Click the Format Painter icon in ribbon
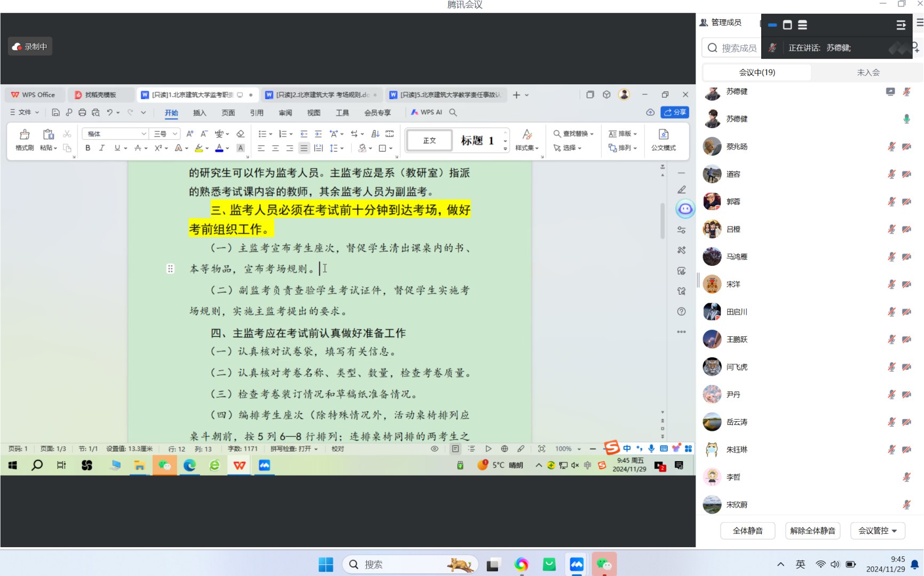The image size is (924, 576). click(x=25, y=139)
